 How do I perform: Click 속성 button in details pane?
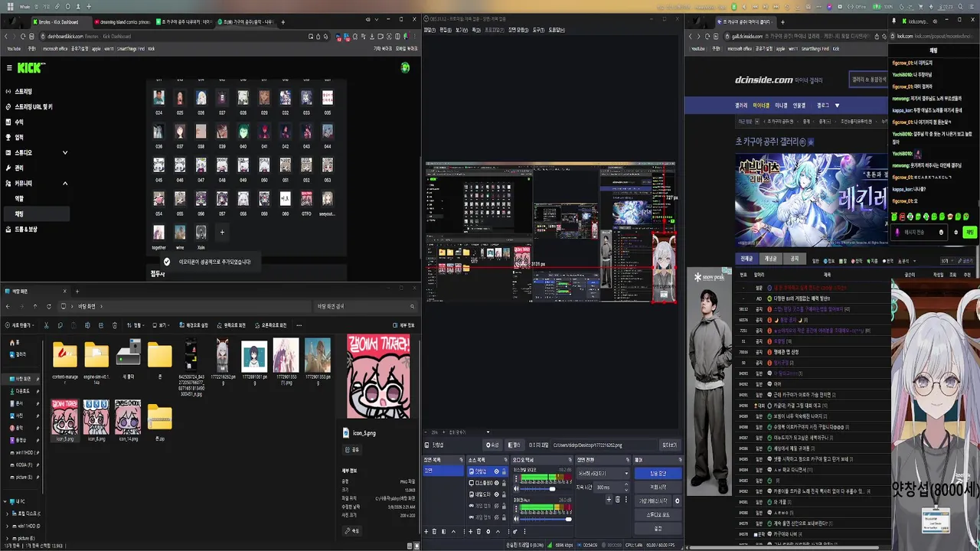pos(352,530)
